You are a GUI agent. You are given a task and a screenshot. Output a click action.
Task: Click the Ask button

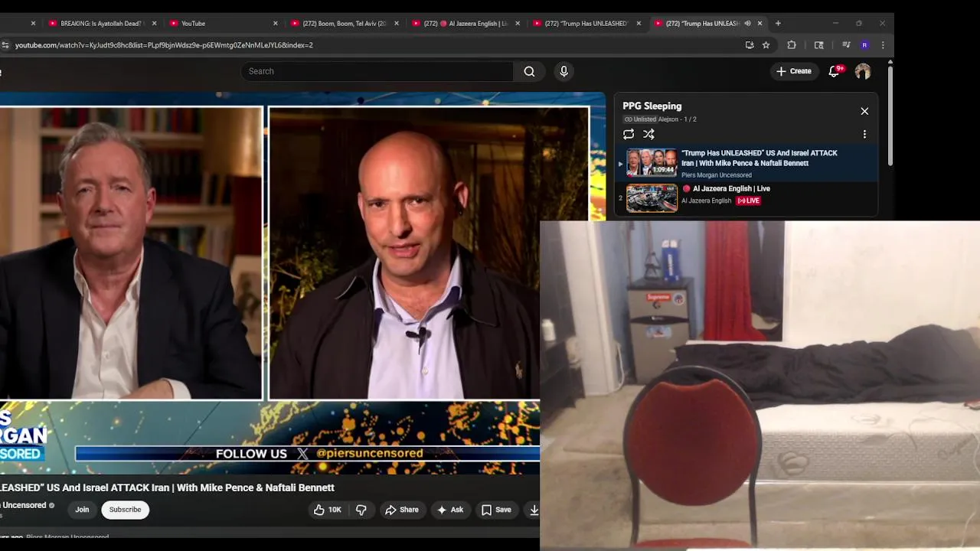(x=450, y=510)
